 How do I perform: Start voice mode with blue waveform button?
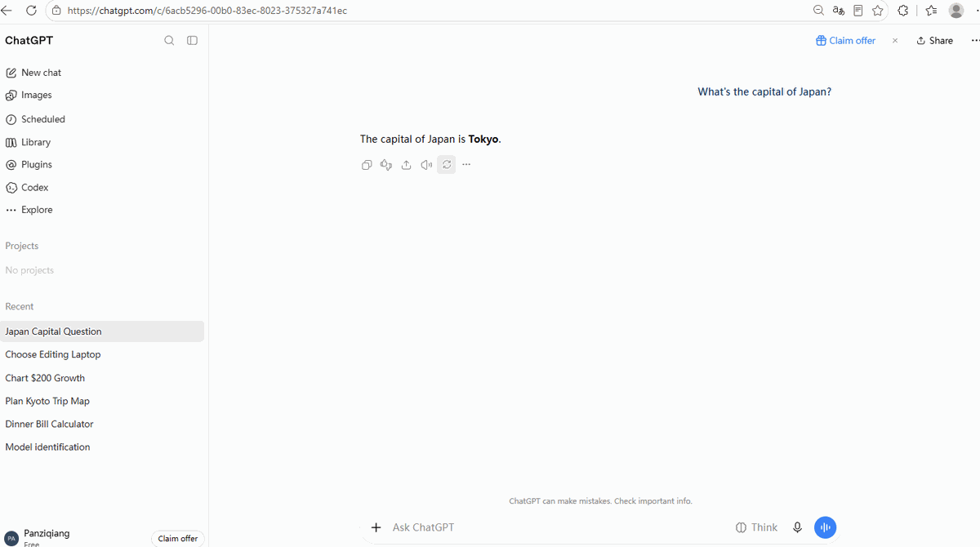click(825, 527)
